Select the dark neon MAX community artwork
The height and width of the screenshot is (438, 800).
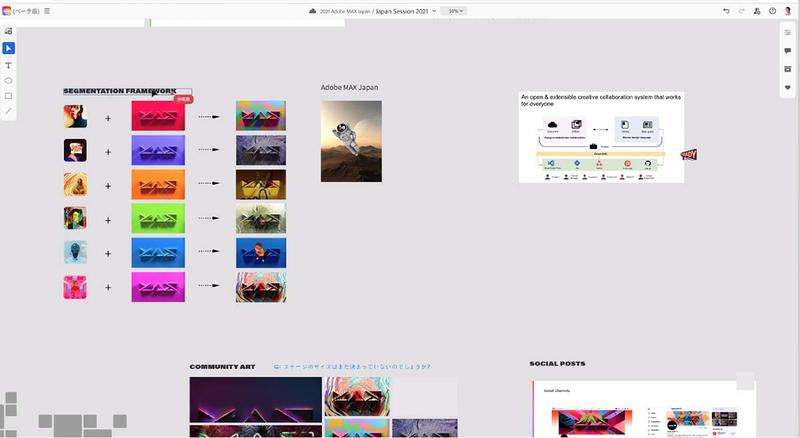256,400
